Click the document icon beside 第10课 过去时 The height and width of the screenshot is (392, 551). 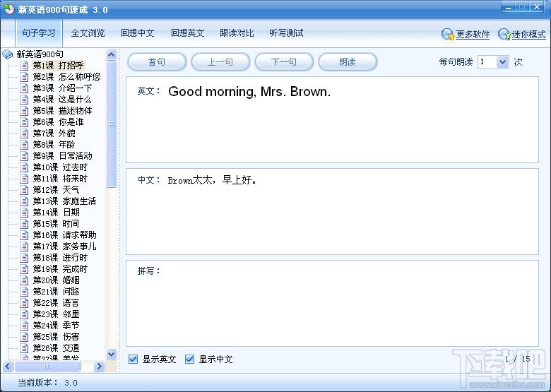[x=24, y=167]
